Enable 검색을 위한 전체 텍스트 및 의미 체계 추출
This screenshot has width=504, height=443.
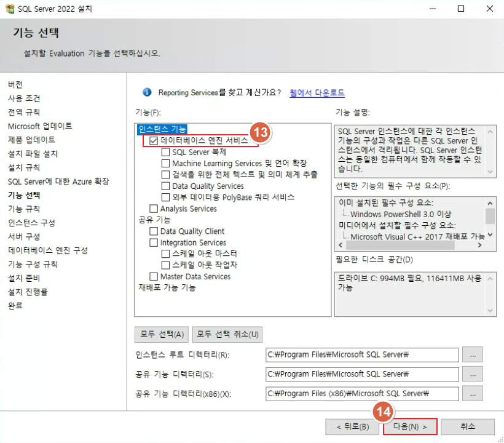click(165, 174)
